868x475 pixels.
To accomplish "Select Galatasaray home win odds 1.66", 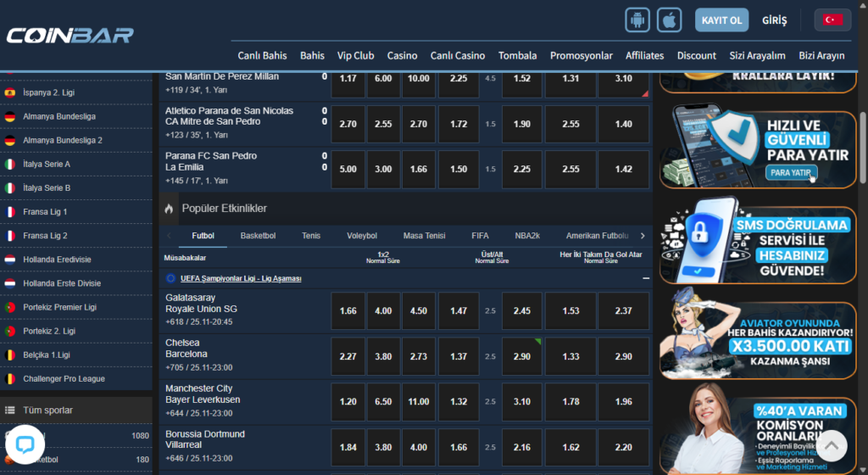I will pos(348,311).
